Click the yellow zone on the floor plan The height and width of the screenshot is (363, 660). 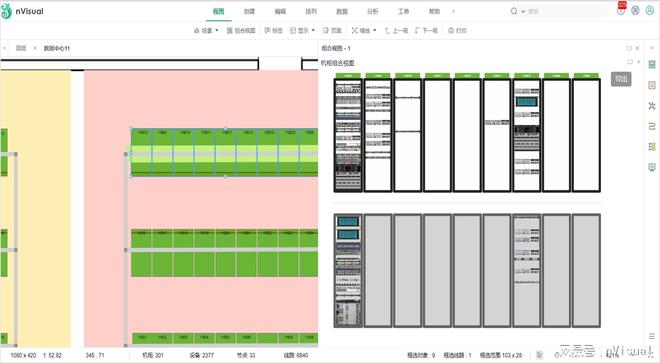(x=43, y=208)
